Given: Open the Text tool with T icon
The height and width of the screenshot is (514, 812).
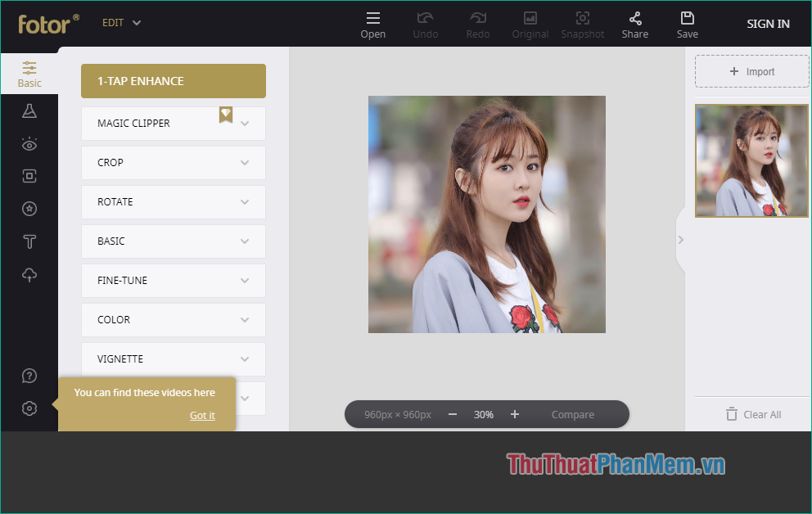Looking at the screenshot, I should 29,241.
